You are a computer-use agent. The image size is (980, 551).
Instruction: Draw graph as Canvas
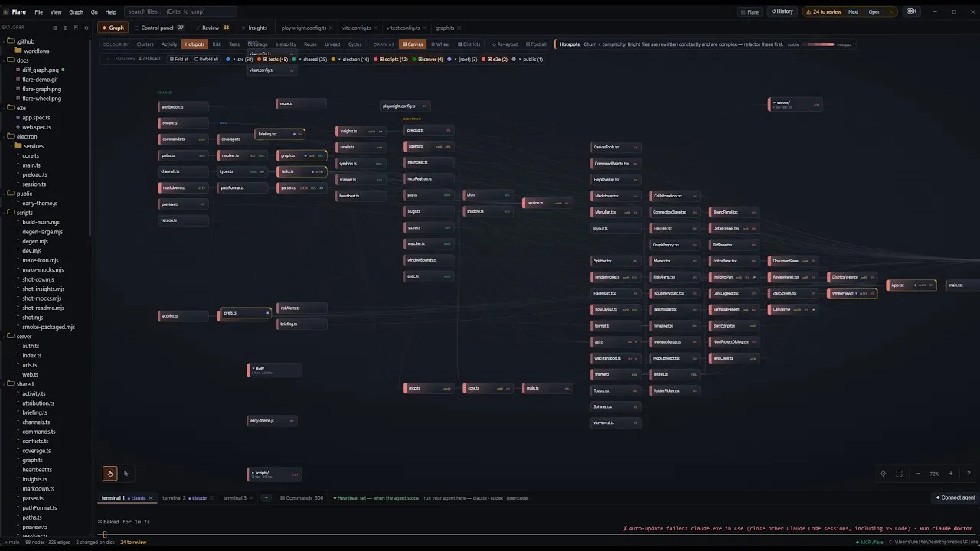click(412, 44)
